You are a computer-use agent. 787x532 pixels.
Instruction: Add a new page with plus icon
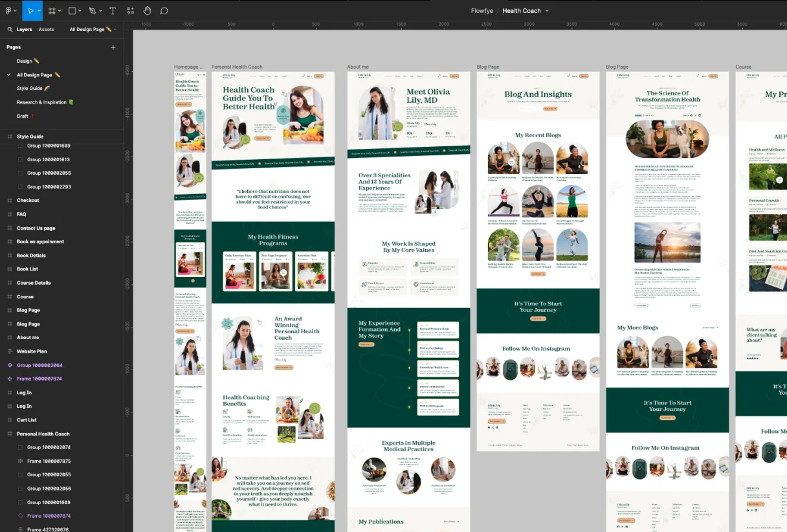(113, 47)
